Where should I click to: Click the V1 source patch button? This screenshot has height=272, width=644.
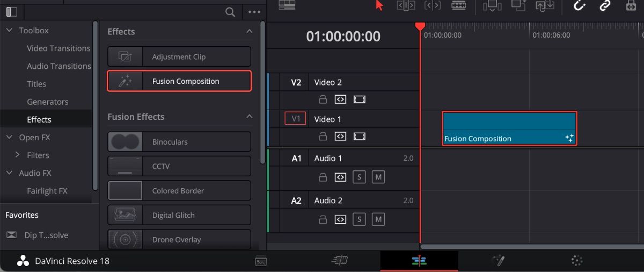coord(295,119)
